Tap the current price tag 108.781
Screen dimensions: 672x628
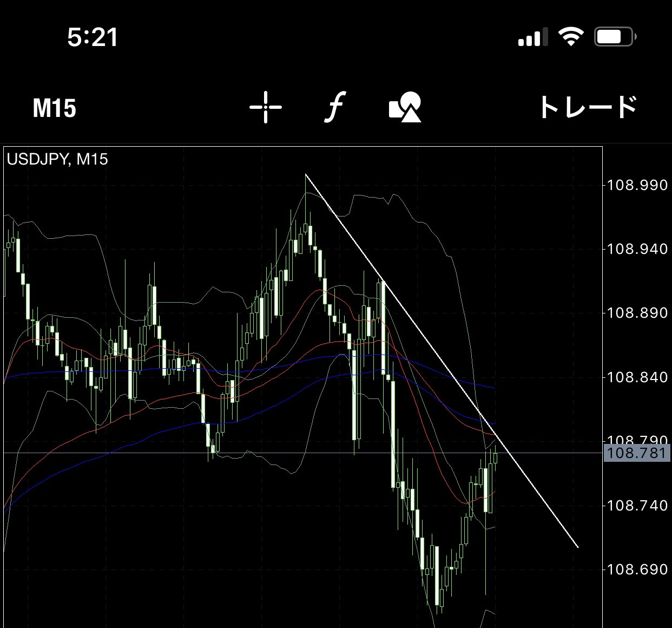[x=637, y=453]
